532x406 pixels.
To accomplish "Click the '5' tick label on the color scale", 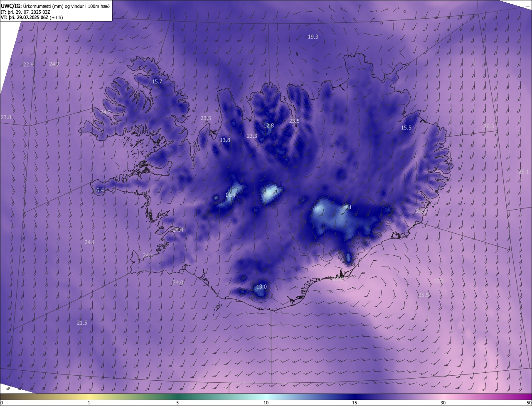I will tap(177, 403).
